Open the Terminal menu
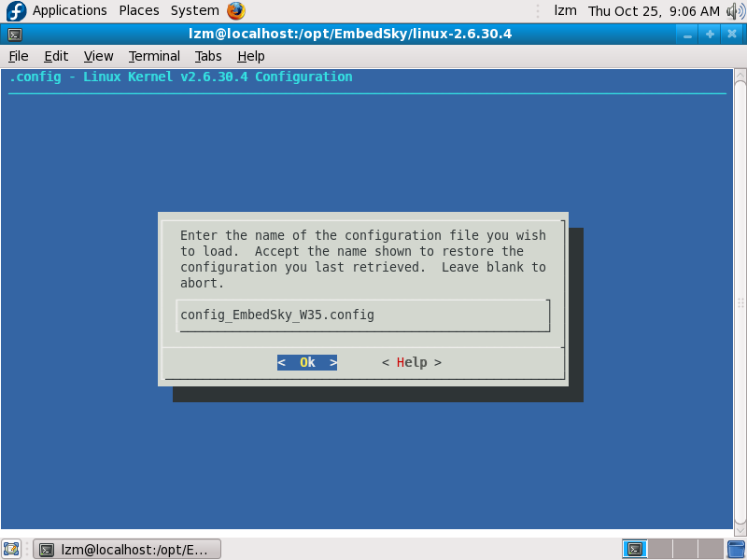The width and height of the screenshot is (747, 560). 154,56
